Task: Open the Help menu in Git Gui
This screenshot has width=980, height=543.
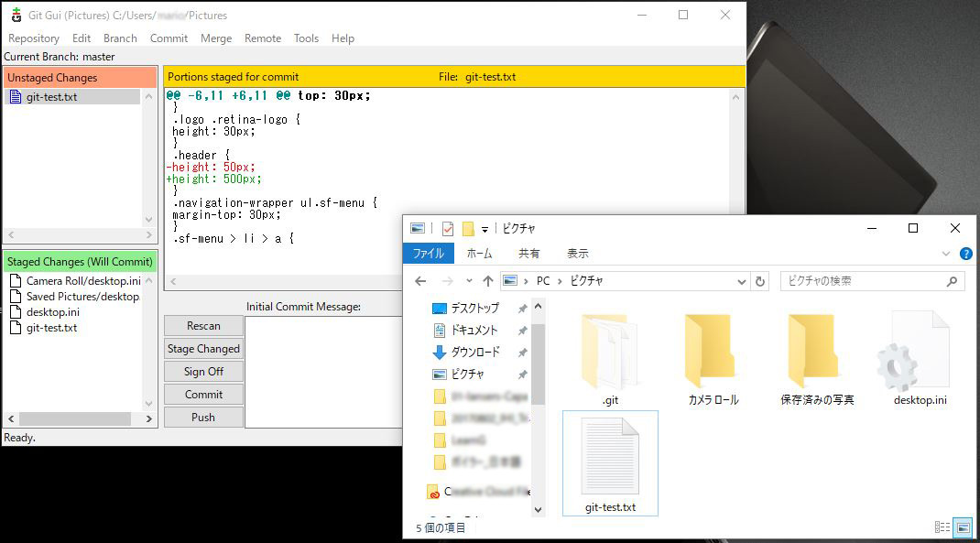Action: point(343,38)
